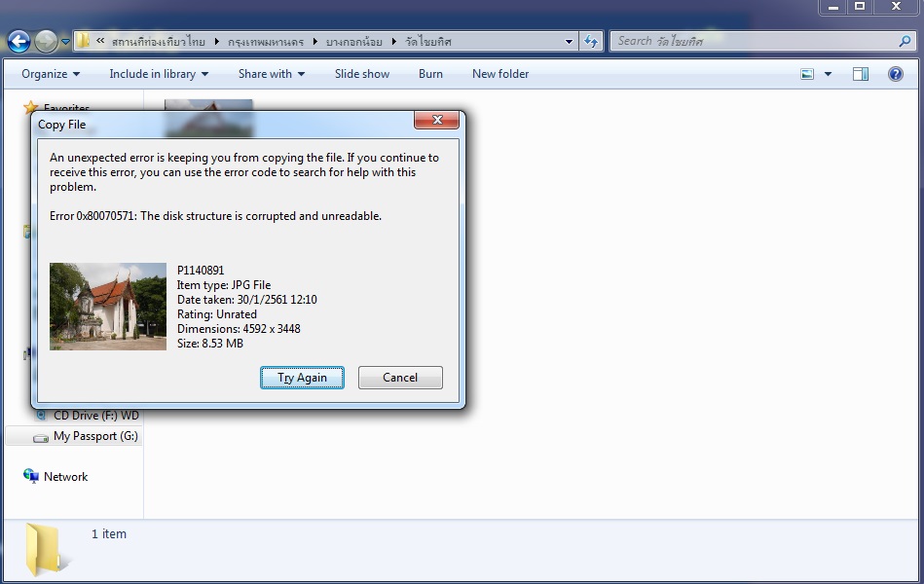Image resolution: width=924 pixels, height=584 pixels.
Task: Open the Organize menu
Action: [x=51, y=74]
